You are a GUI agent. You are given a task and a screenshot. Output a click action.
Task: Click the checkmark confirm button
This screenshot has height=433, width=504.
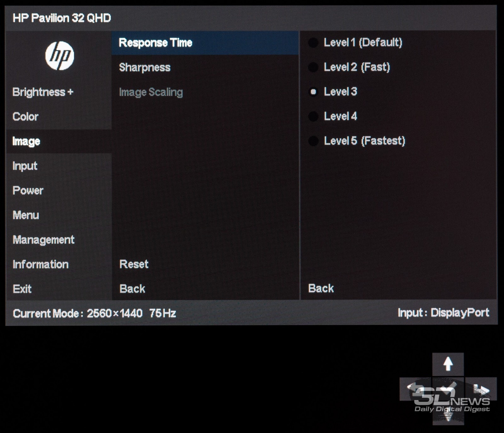[448, 389]
